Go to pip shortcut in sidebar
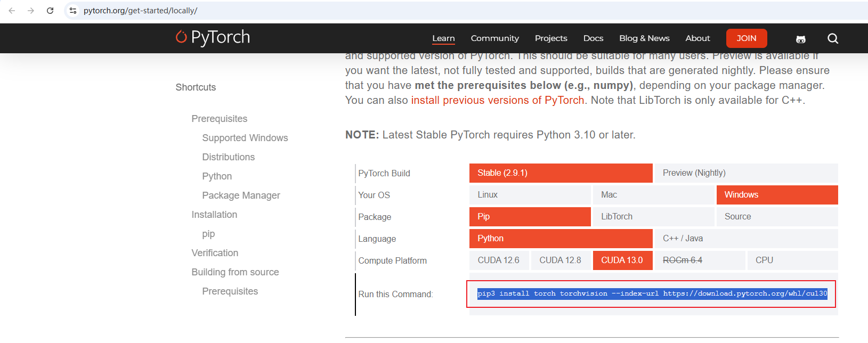 (x=208, y=234)
